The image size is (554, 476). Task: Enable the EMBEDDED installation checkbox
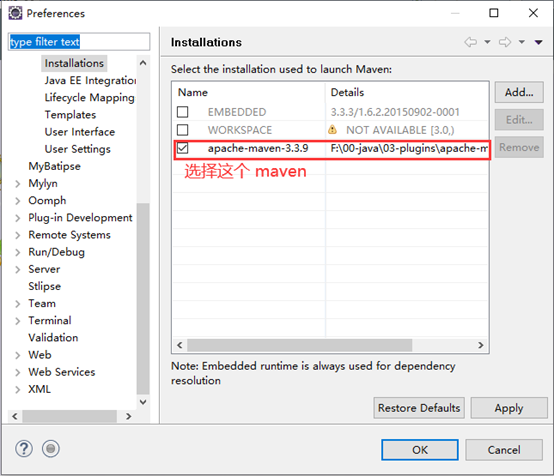tap(182, 112)
